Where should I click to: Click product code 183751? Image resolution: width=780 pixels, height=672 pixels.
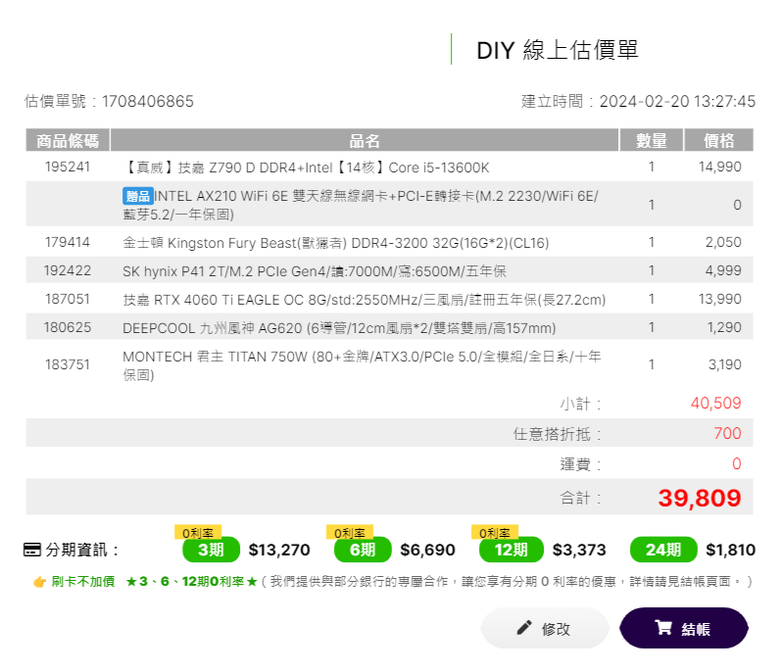click(67, 365)
